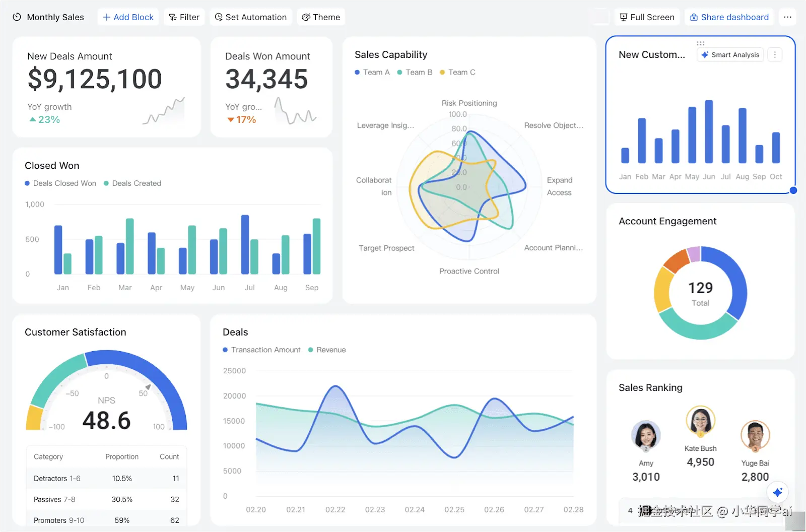Click the Feb bar in New Customers chart

(642, 141)
